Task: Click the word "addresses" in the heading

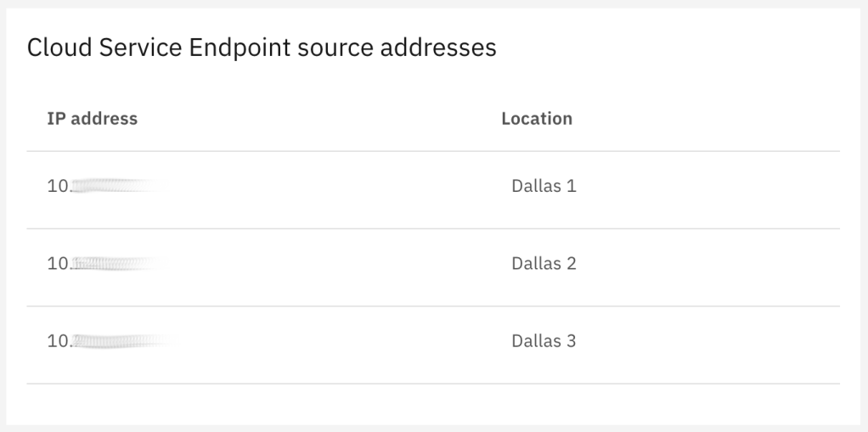Action: click(440, 48)
